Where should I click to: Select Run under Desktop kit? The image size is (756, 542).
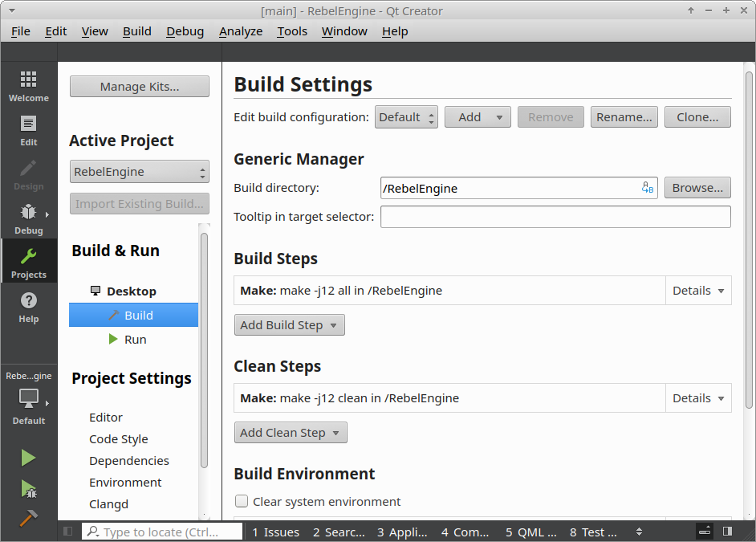point(133,339)
